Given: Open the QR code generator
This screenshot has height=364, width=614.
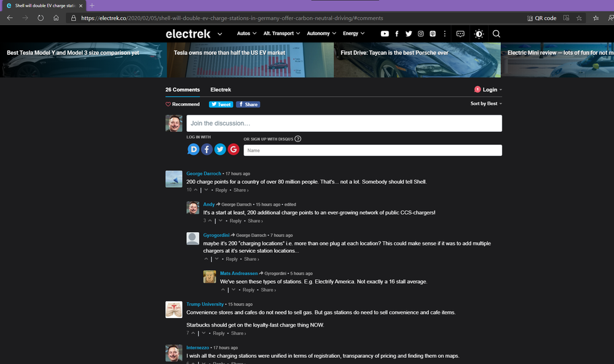Looking at the screenshot, I should tap(541, 18).
